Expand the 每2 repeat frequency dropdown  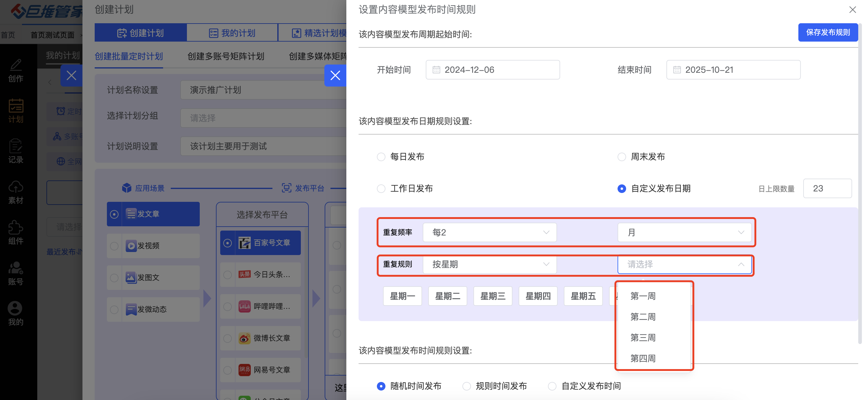pyautogui.click(x=489, y=232)
